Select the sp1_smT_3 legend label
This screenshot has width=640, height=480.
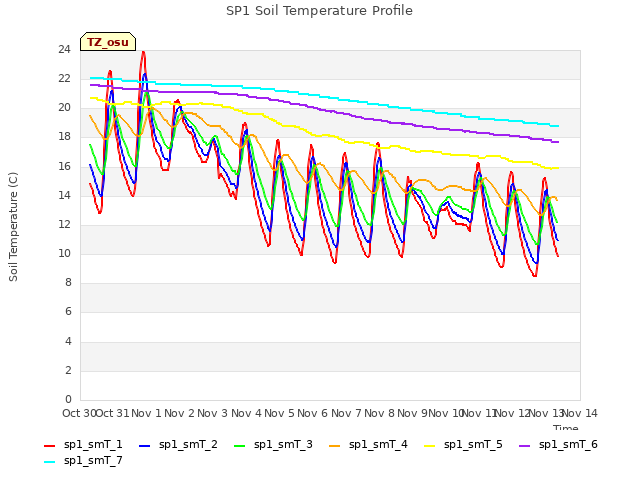(283, 444)
